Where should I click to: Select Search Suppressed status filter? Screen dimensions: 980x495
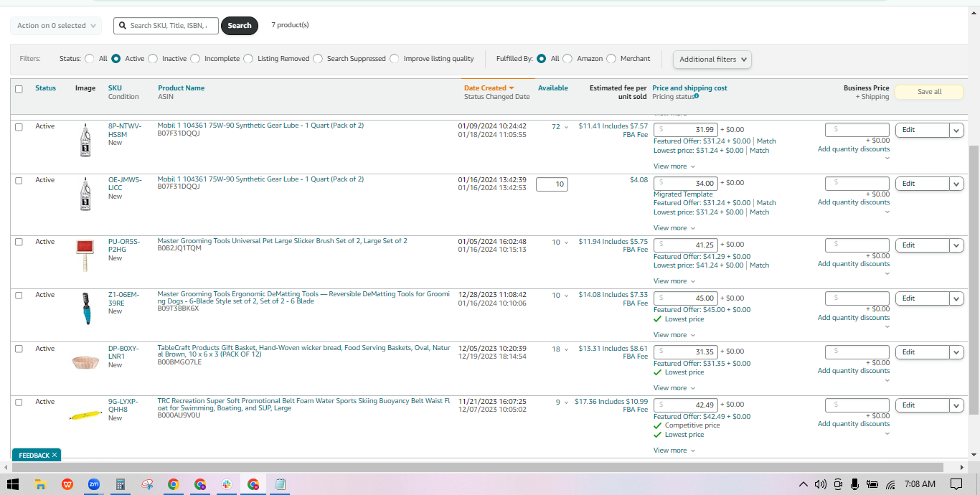318,59
